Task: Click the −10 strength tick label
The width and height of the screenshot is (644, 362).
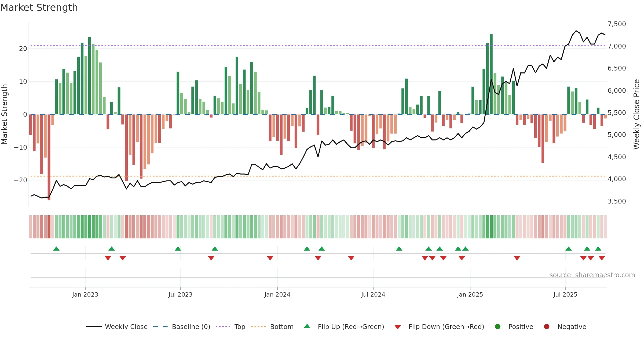Action: (20, 147)
